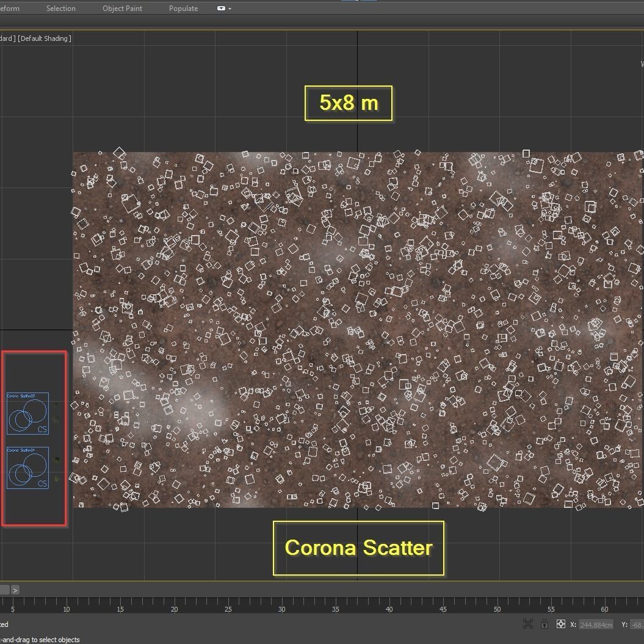Select the textured ground plane in viewport
The image size is (644, 644).
[357, 330]
